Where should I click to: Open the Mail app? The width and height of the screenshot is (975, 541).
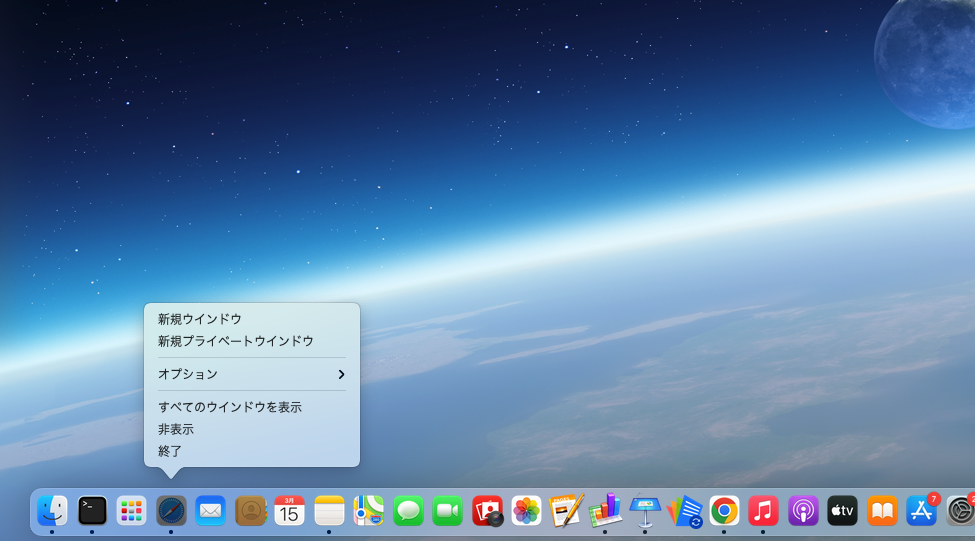pyautogui.click(x=210, y=511)
